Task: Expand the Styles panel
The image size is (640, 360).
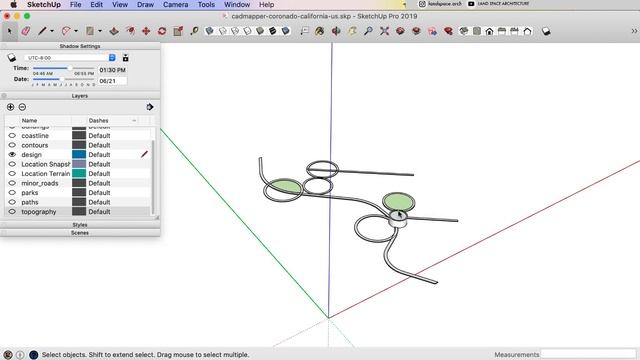Action: pos(80,225)
